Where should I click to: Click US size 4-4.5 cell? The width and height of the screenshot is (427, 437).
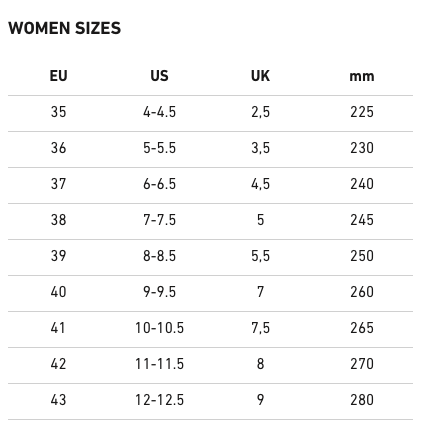pyautogui.click(x=159, y=112)
